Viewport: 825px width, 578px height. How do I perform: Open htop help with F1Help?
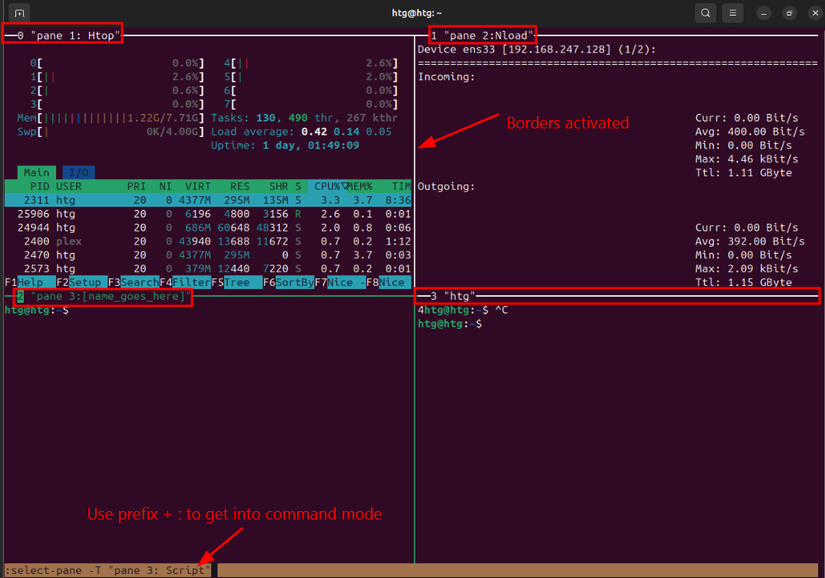(x=22, y=283)
